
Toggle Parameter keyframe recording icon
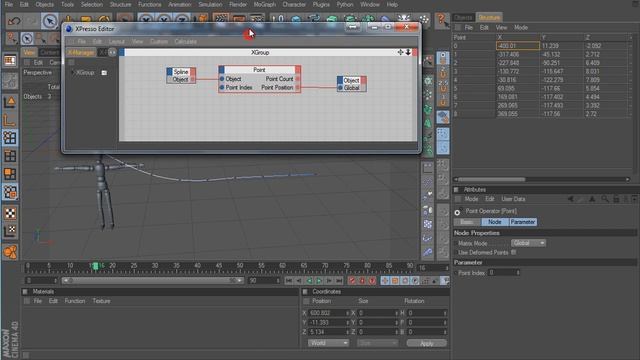(x=416, y=281)
